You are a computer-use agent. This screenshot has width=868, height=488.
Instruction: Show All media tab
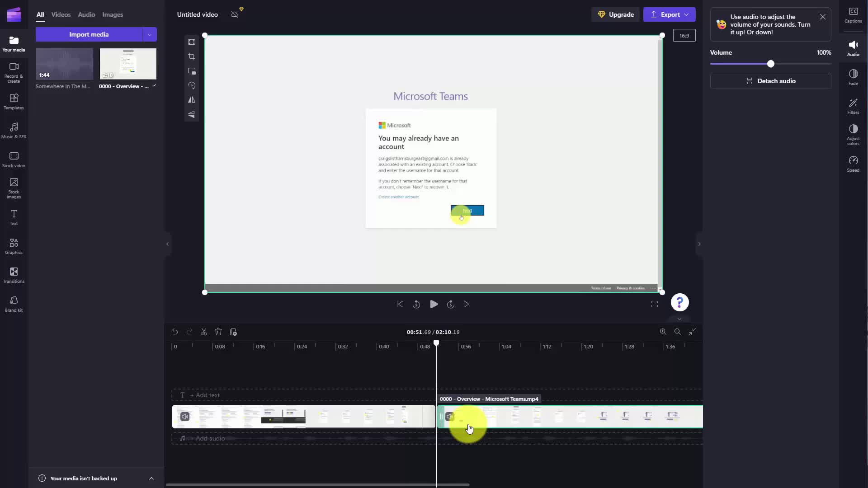pos(40,14)
